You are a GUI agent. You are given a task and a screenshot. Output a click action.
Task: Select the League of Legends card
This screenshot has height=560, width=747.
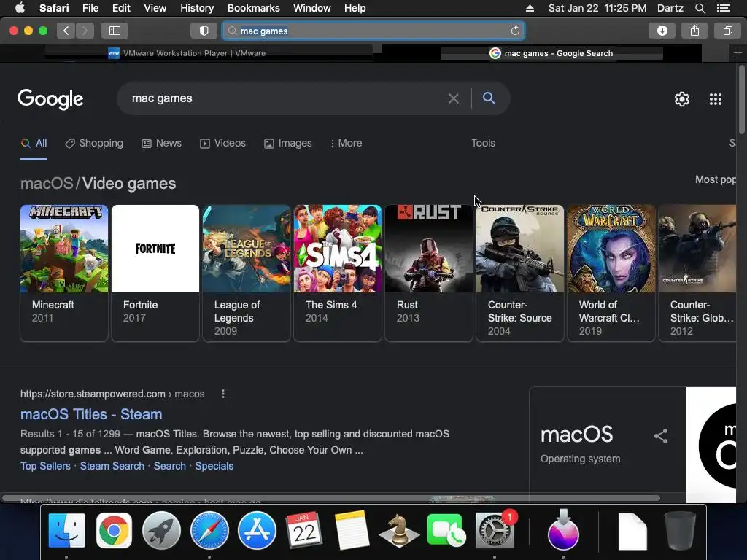click(x=247, y=273)
